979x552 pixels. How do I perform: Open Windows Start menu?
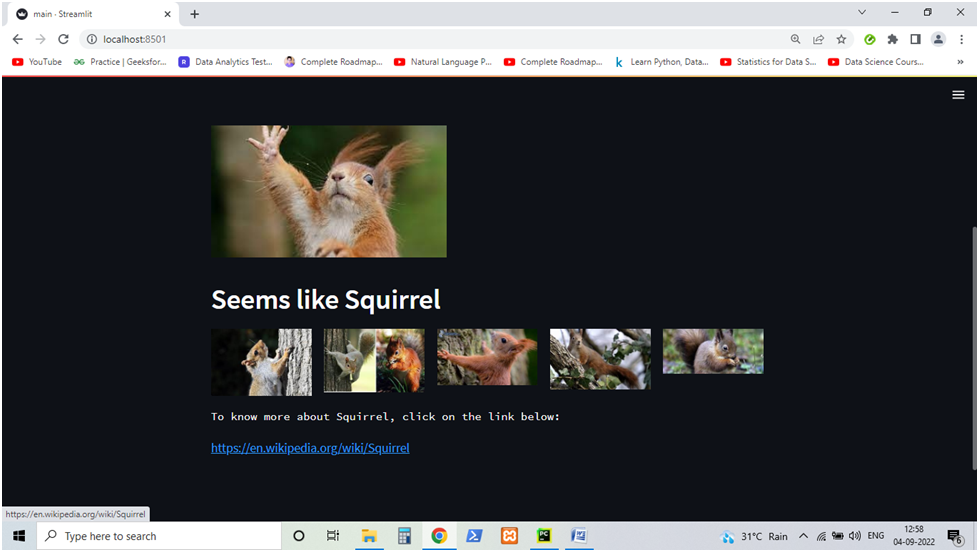click(x=19, y=536)
